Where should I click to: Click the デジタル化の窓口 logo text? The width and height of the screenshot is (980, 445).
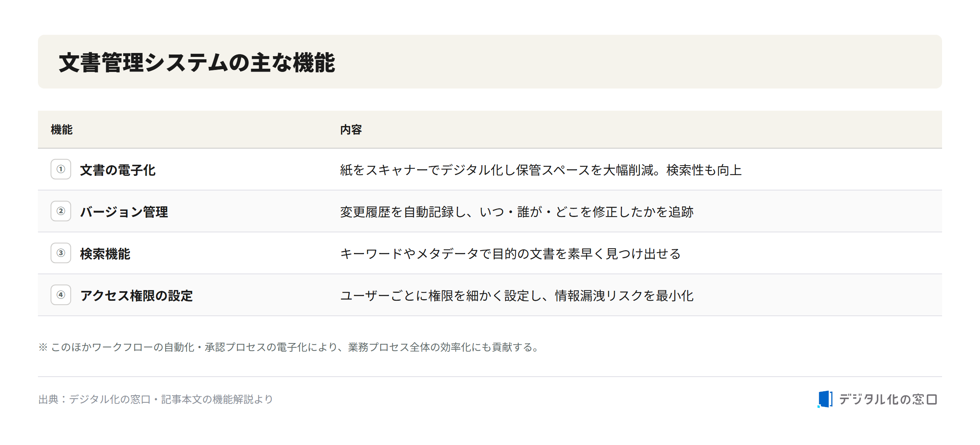[888, 400]
